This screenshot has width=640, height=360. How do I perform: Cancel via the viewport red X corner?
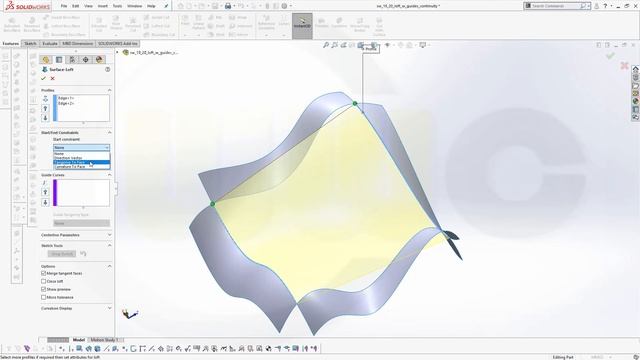tap(624, 65)
